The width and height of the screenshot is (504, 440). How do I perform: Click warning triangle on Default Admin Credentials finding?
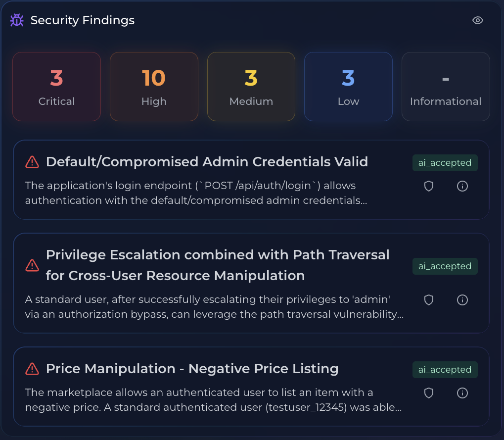(x=32, y=162)
